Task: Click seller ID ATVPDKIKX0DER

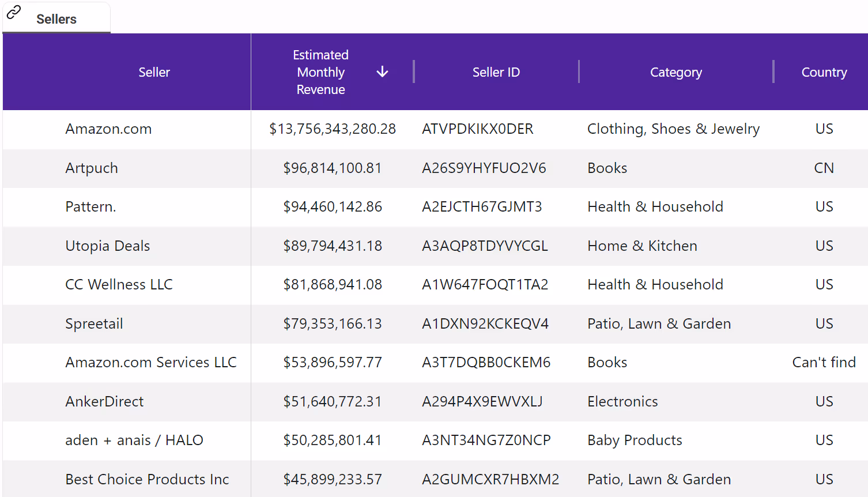Action: coord(478,129)
